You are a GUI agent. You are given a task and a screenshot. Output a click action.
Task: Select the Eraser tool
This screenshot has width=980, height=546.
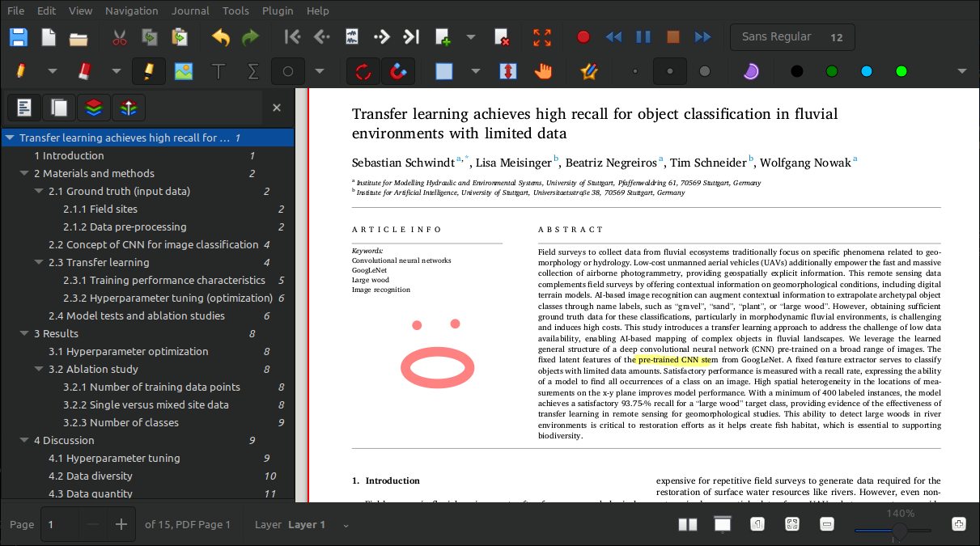pyautogui.click(x=86, y=71)
